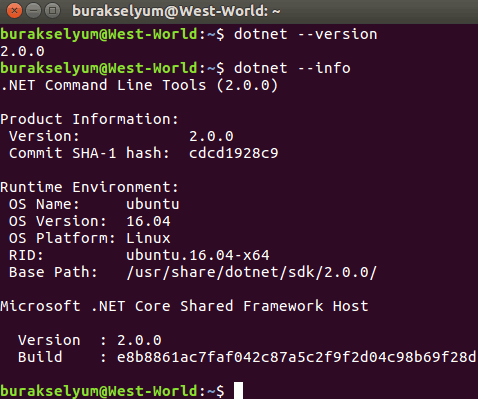Click 'Microsoft .NET Core Shared Framework Host' line

184,306
